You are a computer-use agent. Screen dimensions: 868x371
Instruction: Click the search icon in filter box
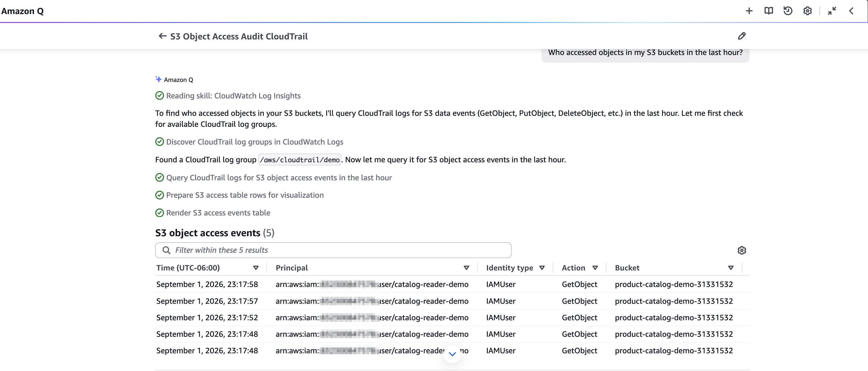(x=166, y=250)
